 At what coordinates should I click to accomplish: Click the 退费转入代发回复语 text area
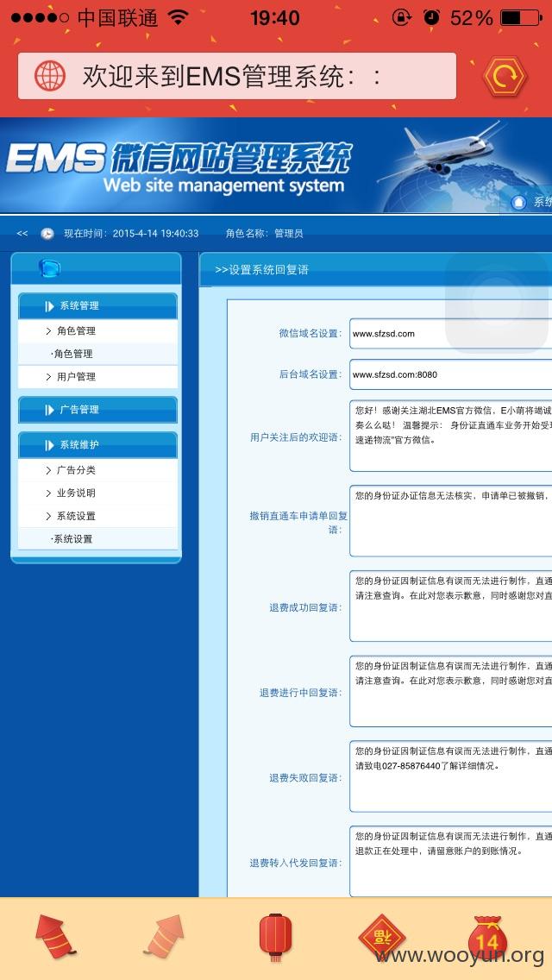point(450,861)
